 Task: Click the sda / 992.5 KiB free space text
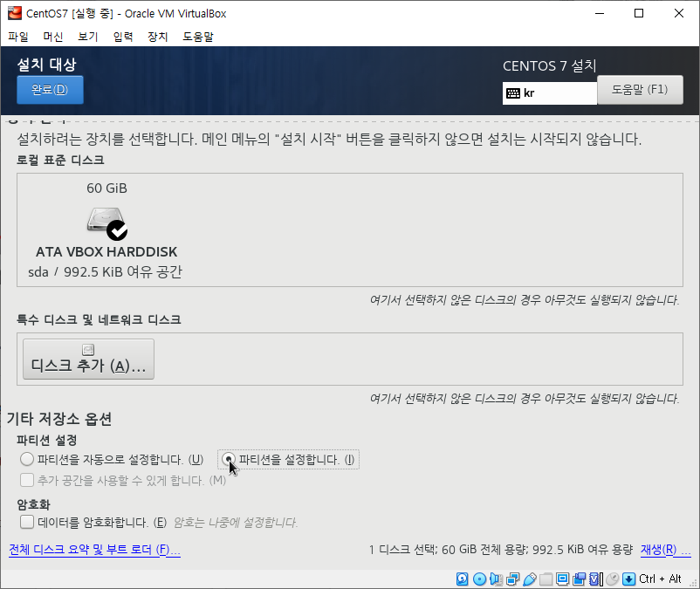[105, 271]
